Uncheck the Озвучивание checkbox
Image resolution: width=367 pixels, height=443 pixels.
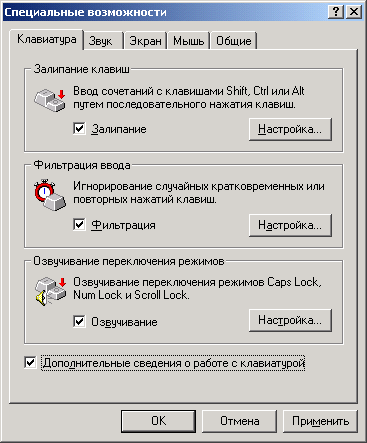(79, 321)
